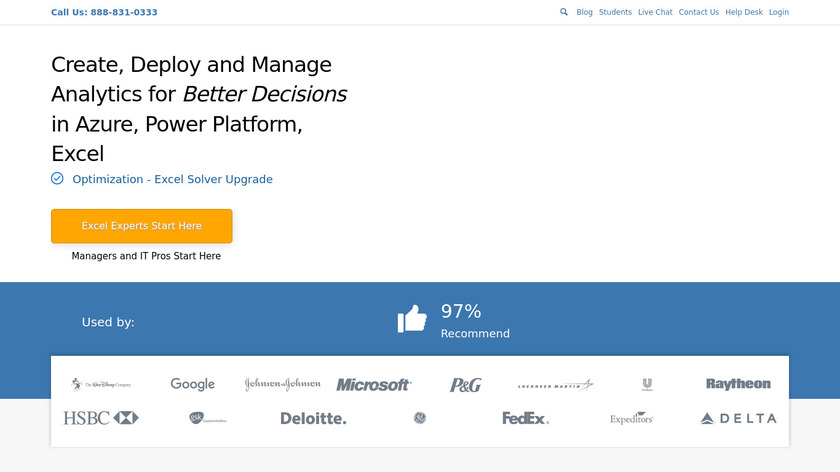Click the Deloitte logo
The image size is (840, 472).
coord(313,418)
